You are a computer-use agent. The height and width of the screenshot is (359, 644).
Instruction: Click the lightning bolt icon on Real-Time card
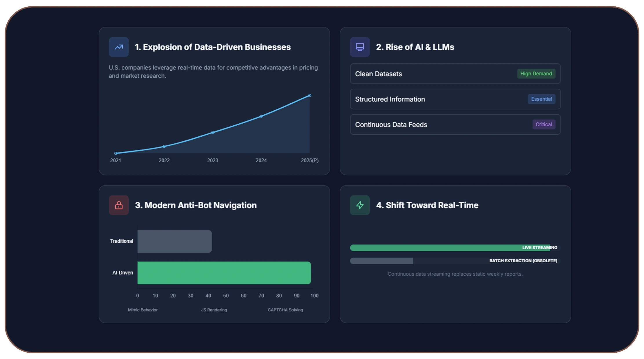coord(360,205)
